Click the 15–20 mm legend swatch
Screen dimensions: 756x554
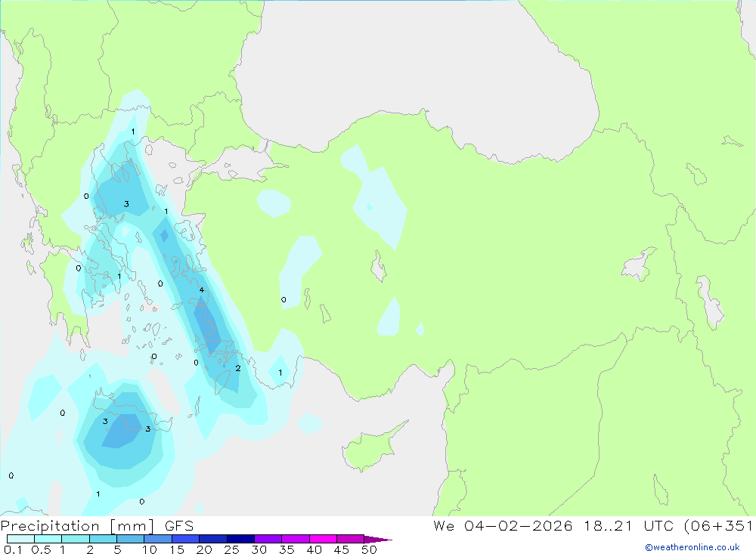point(186,539)
